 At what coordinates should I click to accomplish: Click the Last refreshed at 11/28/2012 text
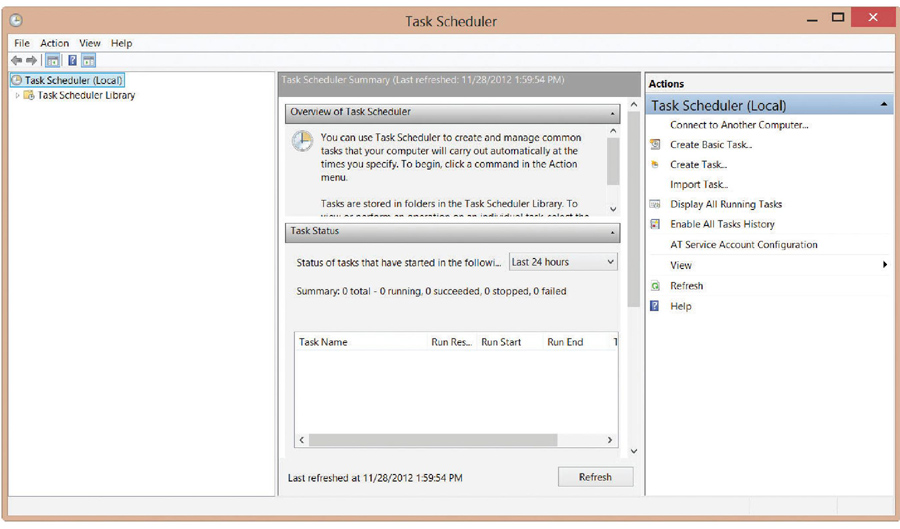pyautogui.click(x=375, y=478)
